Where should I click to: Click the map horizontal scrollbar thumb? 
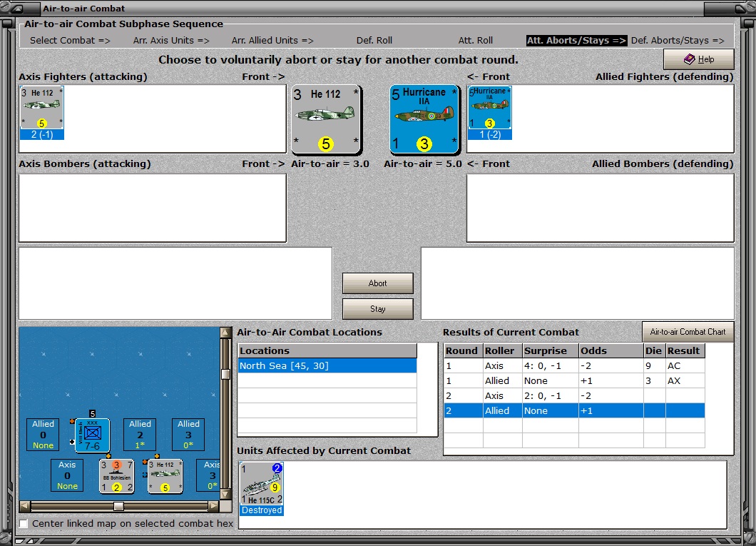118,506
